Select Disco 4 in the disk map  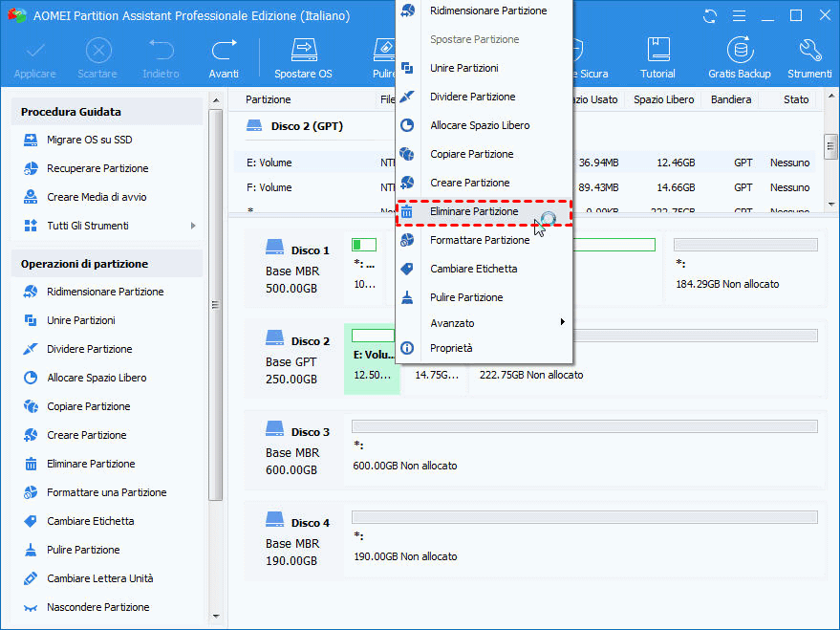click(296, 541)
